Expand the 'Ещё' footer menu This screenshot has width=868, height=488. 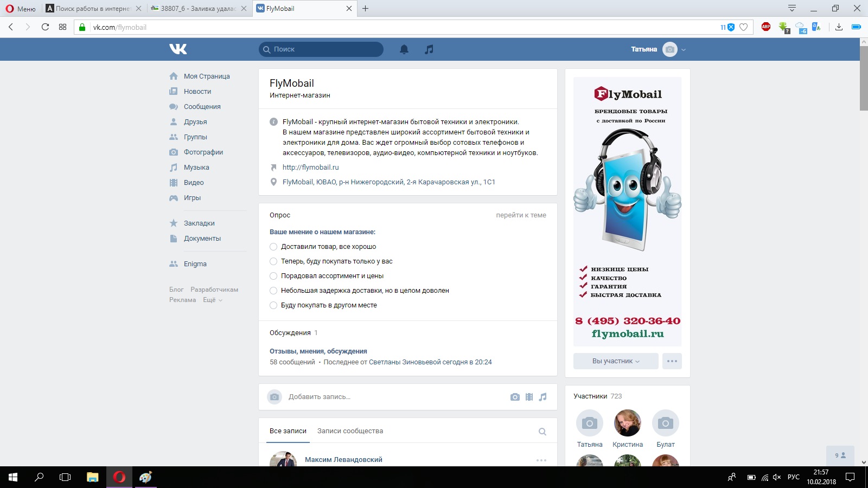tap(213, 300)
